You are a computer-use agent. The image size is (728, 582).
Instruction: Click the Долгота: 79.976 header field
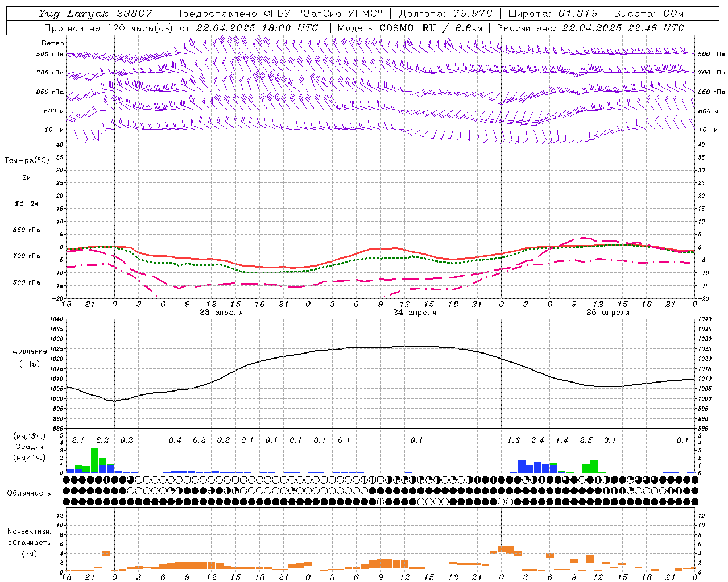pos(445,14)
